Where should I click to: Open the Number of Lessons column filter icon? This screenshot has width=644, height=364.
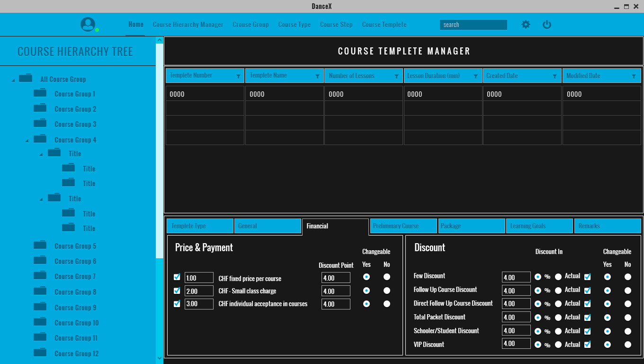(x=396, y=76)
